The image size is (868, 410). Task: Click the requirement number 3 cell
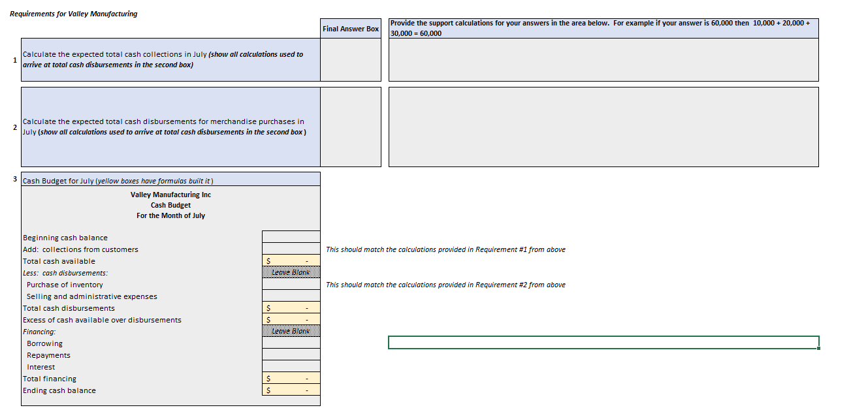[x=15, y=178]
